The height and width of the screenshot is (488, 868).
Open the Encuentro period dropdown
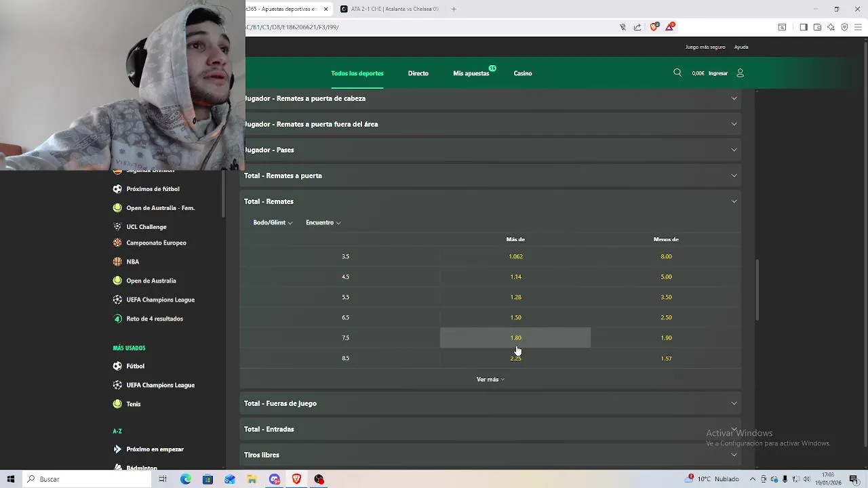pos(323,222)
